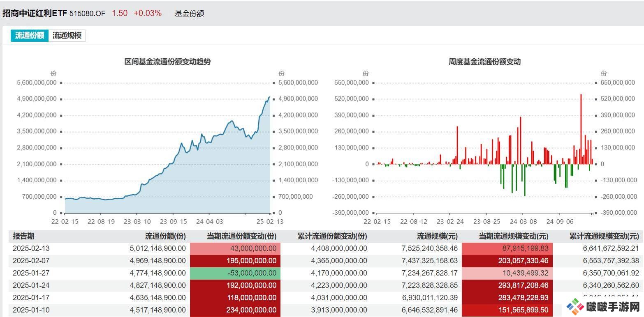Switch to the 流通份额 tab
Viewport: 644px width, 317px height.
tap(30, 35)
